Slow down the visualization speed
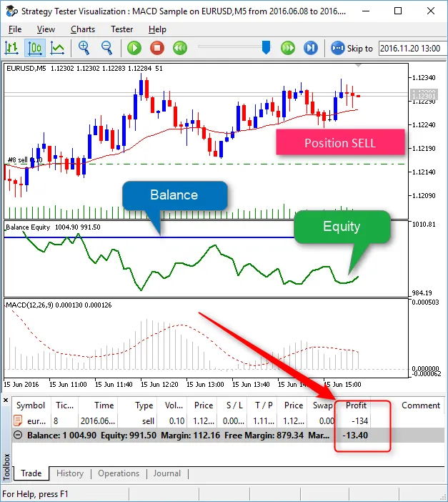Image resolution: width=448 pixels, height=502 pixels. 180,48
